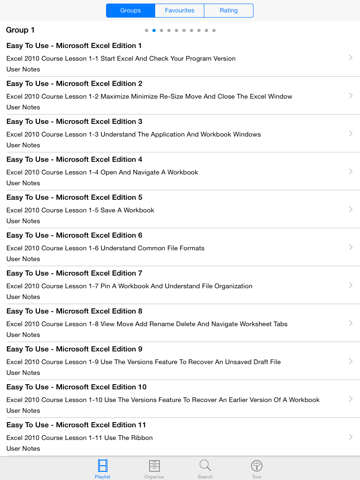Image resolution: width=360 pixels, height=480 pixels.
Task: Open User Notes under Edition 9
Action: click(x=23, y=373)
